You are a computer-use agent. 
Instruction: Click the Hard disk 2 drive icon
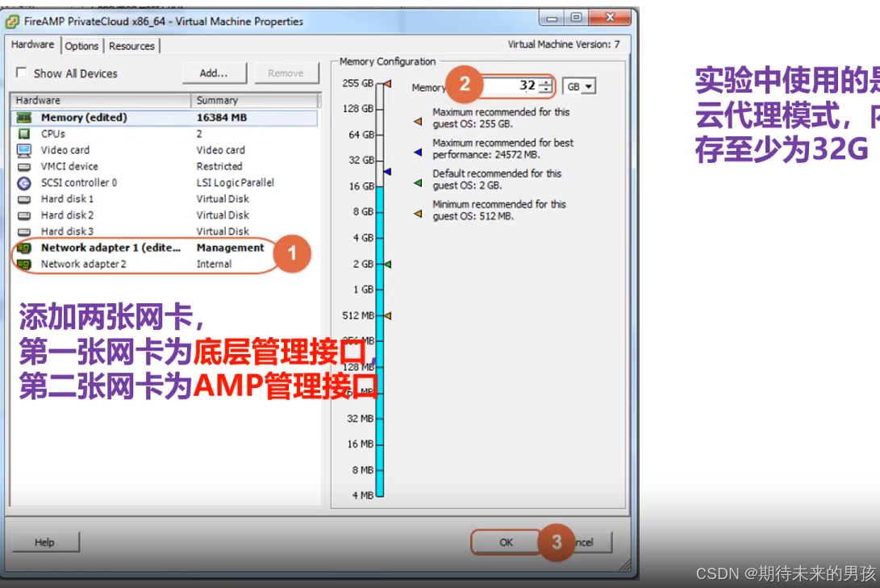click(x=24, y=215)
